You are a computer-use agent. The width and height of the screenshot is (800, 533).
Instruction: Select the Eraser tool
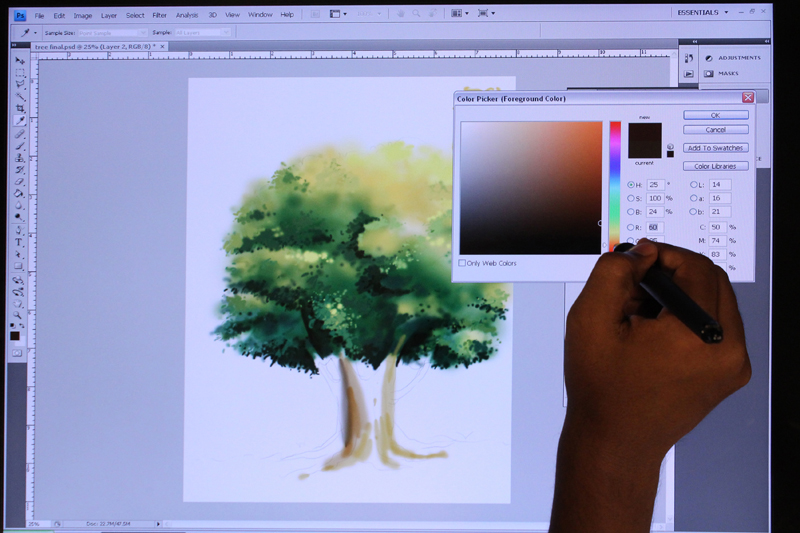(19, 182)
